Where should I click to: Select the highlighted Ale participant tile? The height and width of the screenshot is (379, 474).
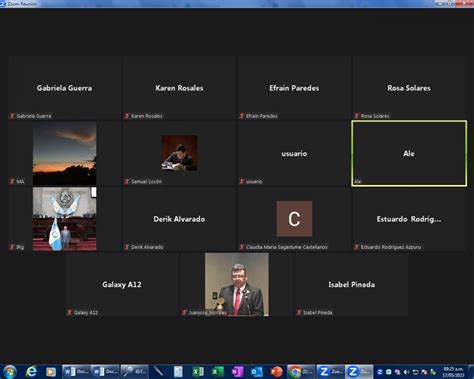pos(409,153)
